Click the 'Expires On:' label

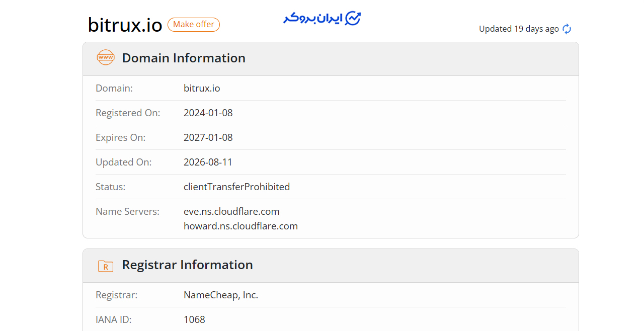pos(120,137)
